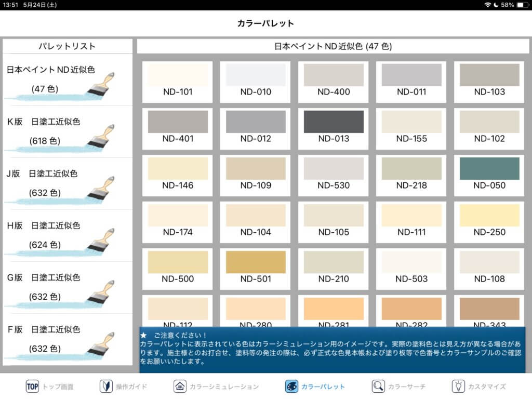Tap the TOP icon for トップ画面
Screen dimensions: 532x399
[x=33, y=386]
